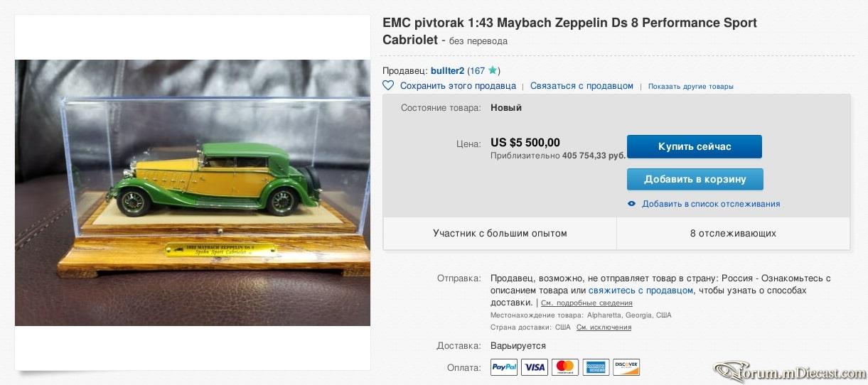
Task: Click the Discover payment icon
Action: [626, 367]
